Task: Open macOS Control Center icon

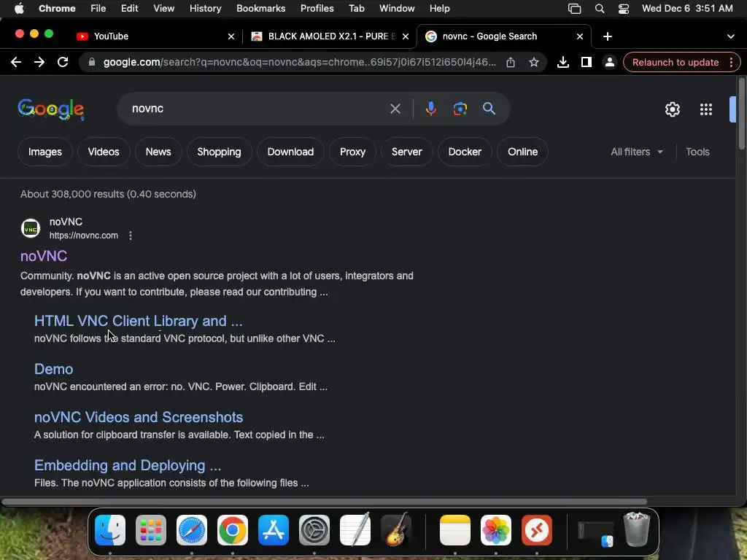Action: pyautogui.click(x=624, y=9)
